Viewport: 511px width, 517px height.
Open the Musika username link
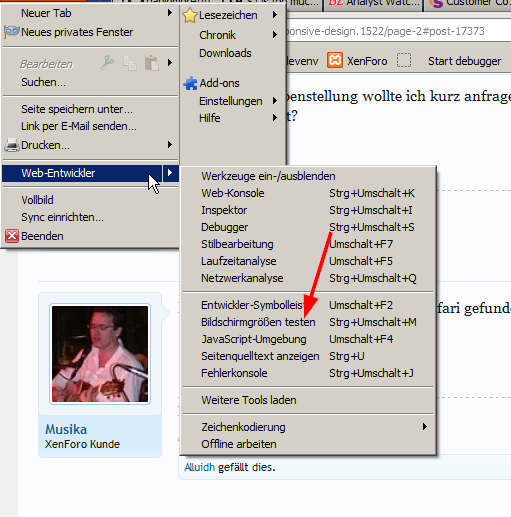[x=66, y=429]
